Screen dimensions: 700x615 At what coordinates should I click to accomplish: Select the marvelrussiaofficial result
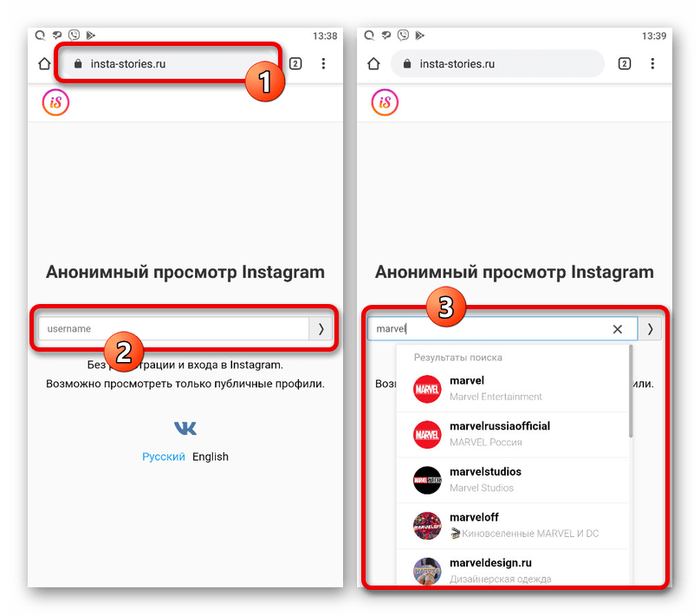click(x=513, y=434)
